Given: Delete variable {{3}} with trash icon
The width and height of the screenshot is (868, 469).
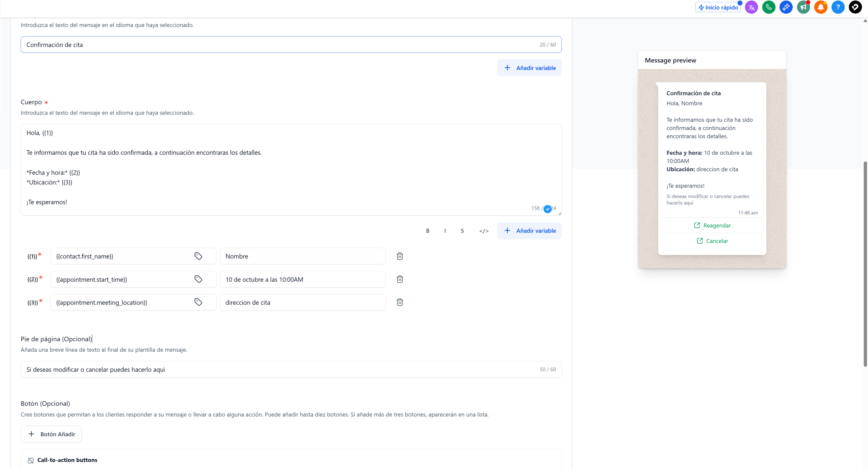Looking at the screenshot, I should tap(400, 302).
